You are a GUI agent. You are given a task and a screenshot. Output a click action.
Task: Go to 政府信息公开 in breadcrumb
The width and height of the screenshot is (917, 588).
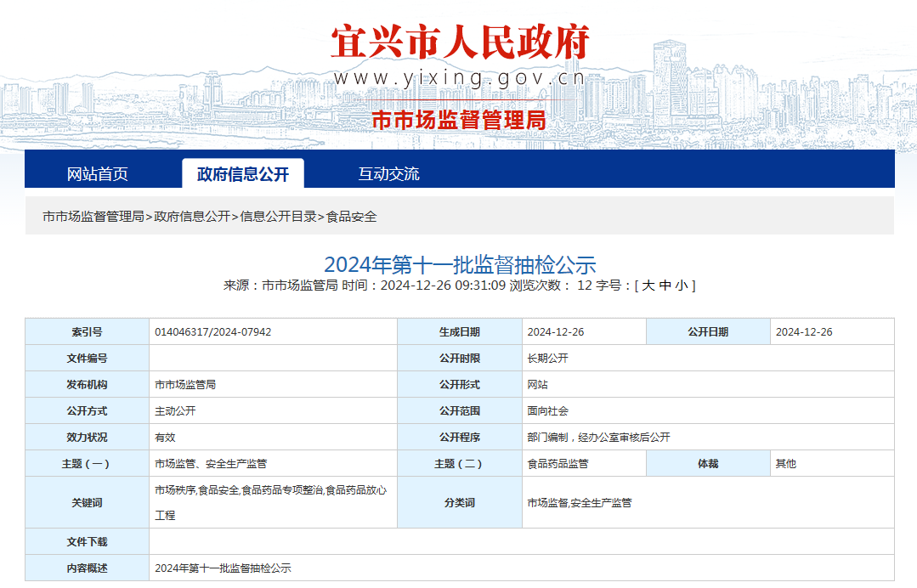point(192,217)
